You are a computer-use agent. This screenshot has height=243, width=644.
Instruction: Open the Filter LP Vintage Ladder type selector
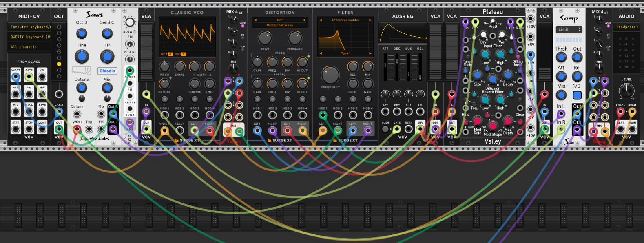click(x=345, y=20)
